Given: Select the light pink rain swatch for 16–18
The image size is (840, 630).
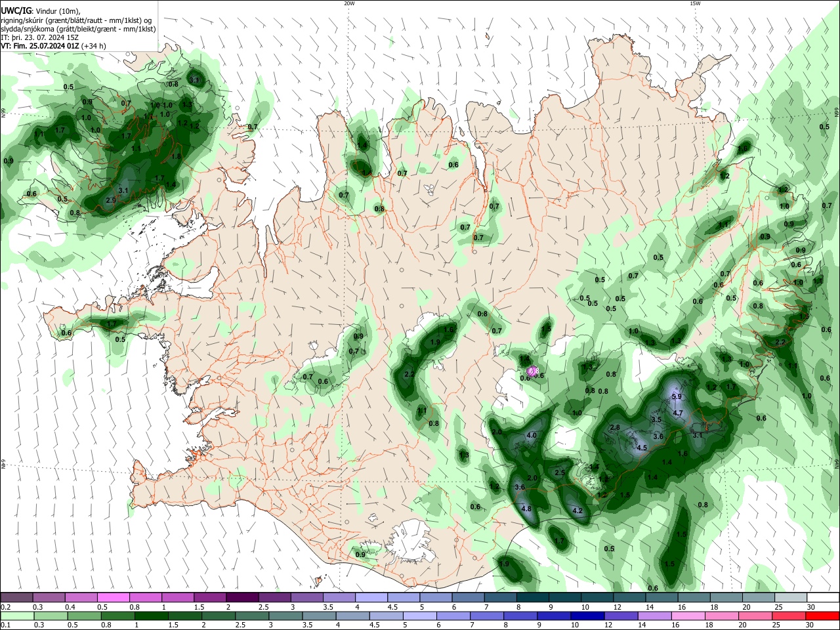Looking at the screenshot, I should click(x=688, y=616).
